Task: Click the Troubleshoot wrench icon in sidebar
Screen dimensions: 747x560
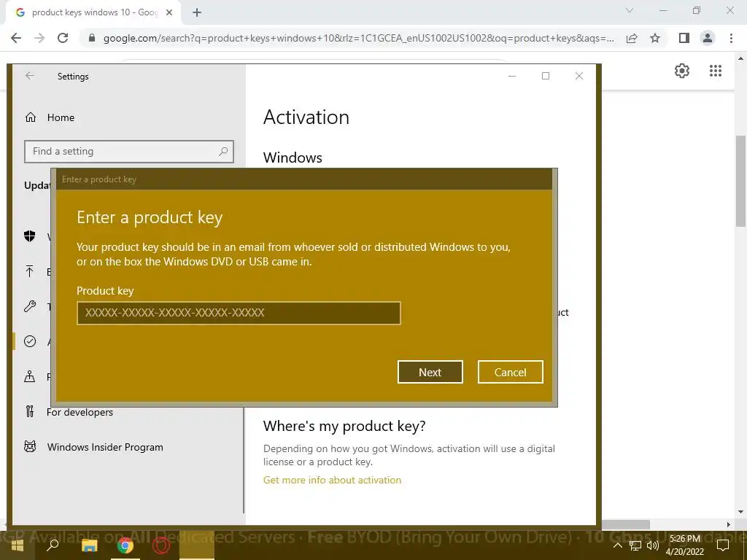Action: pos(30,306)
